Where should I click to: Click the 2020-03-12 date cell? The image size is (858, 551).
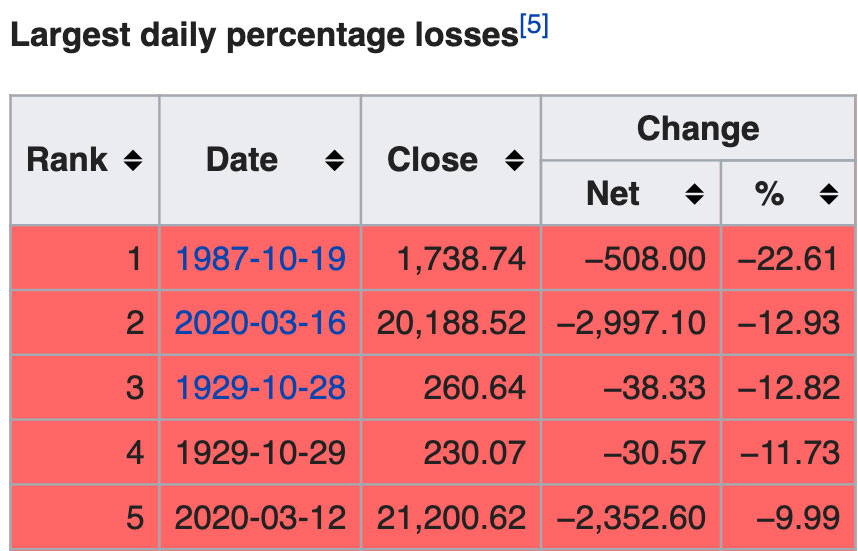point(260,517)
